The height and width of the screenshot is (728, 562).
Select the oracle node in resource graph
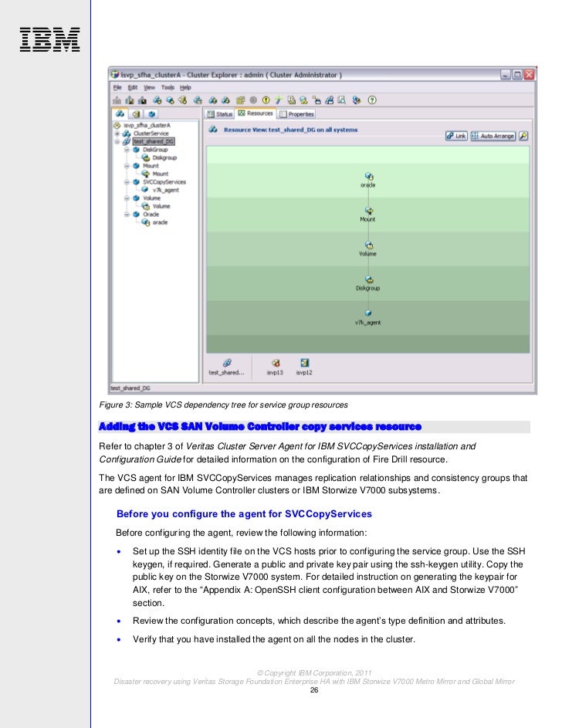pyautogui.click(x=368, y=180)
